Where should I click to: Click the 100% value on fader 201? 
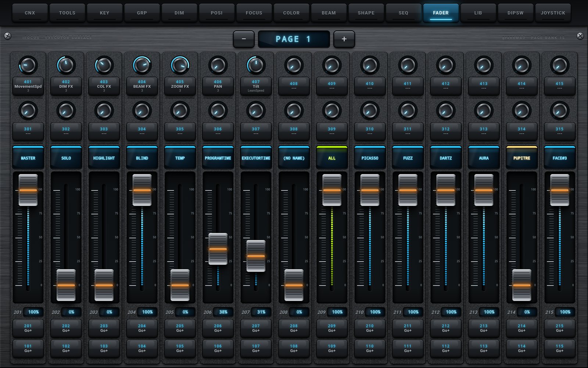pos(33,312)
